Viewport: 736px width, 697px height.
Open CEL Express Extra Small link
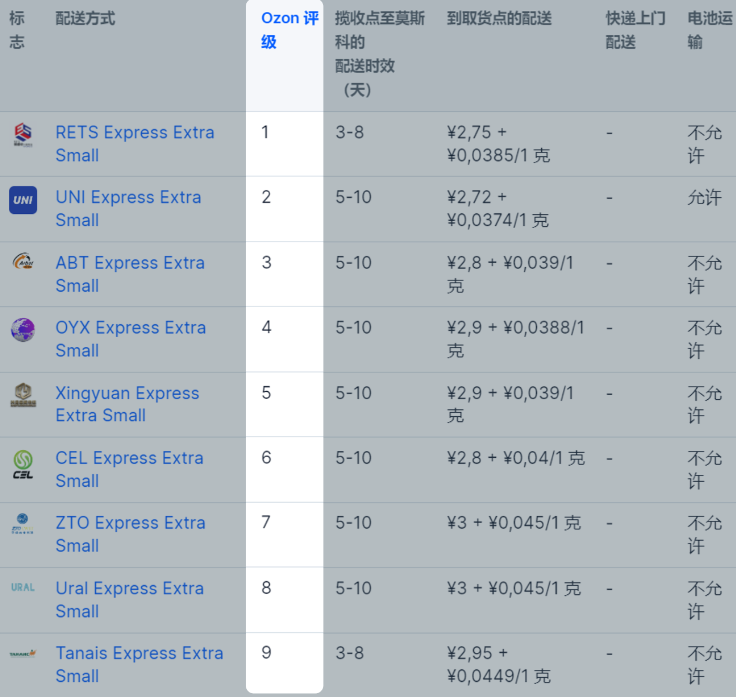[130, 469]
